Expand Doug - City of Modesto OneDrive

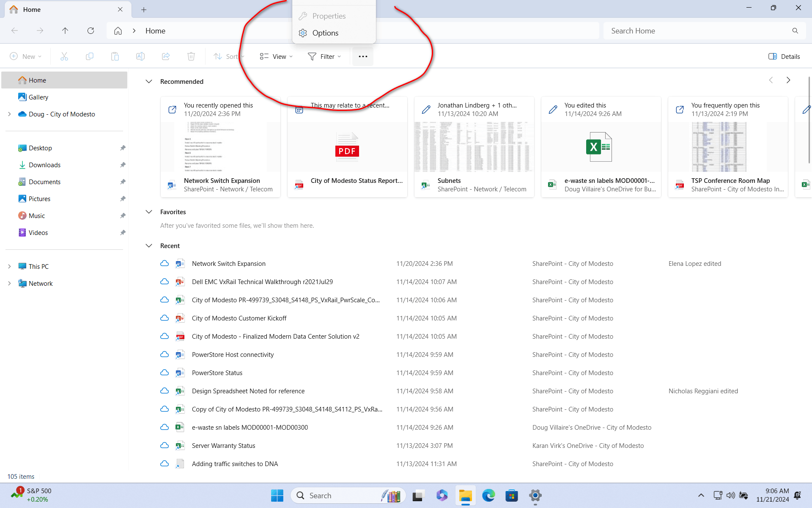tap(9, 114)
